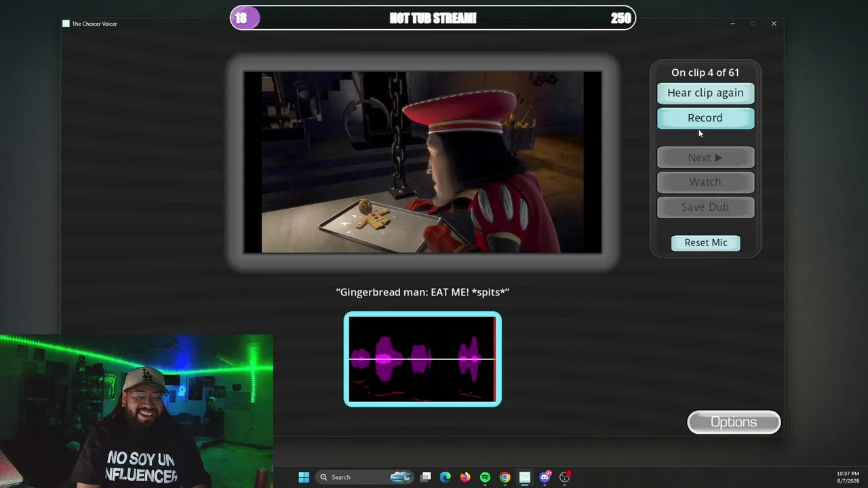Open Discord from the taskbar

[x=545, y=477]
